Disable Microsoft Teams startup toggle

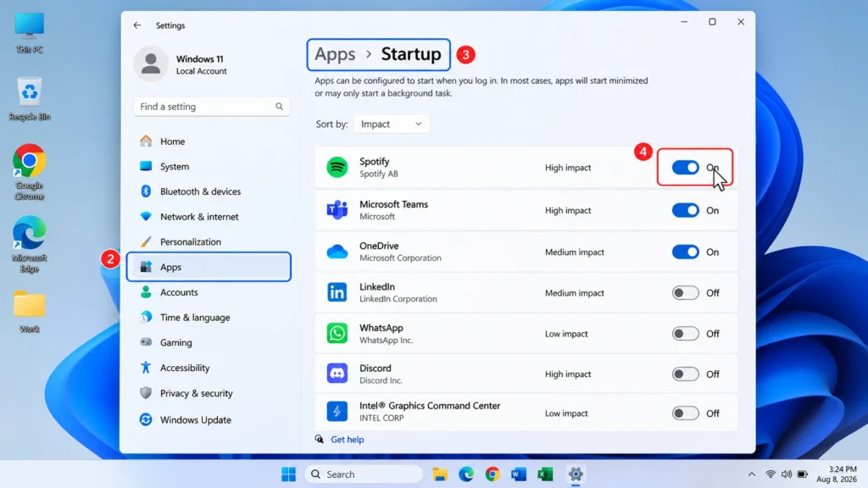click(x=685, y=210)
